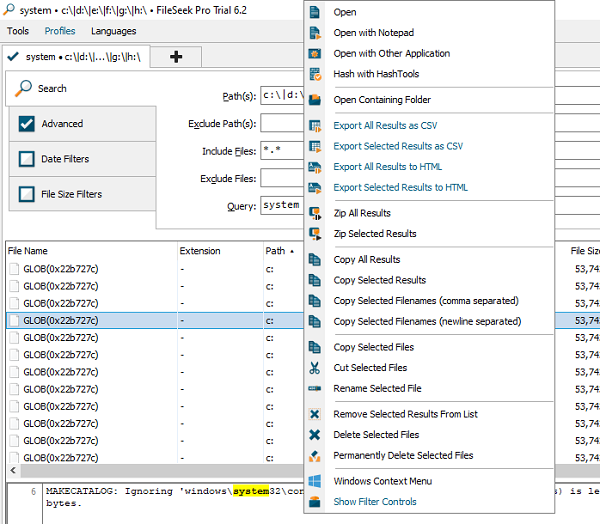This screenshot has height=524, width=600.
Task: Click the Search magnifier icon
Action: 24,89
